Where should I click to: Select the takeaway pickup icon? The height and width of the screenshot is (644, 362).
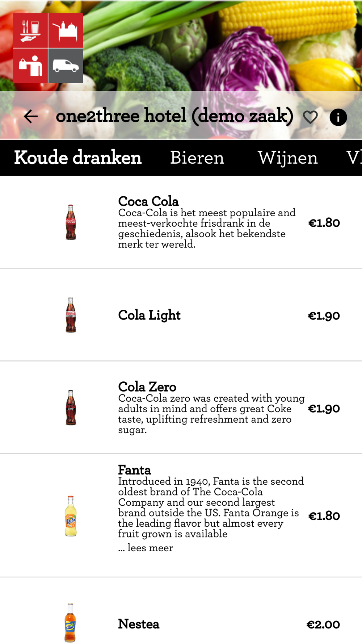pos(30,66)
